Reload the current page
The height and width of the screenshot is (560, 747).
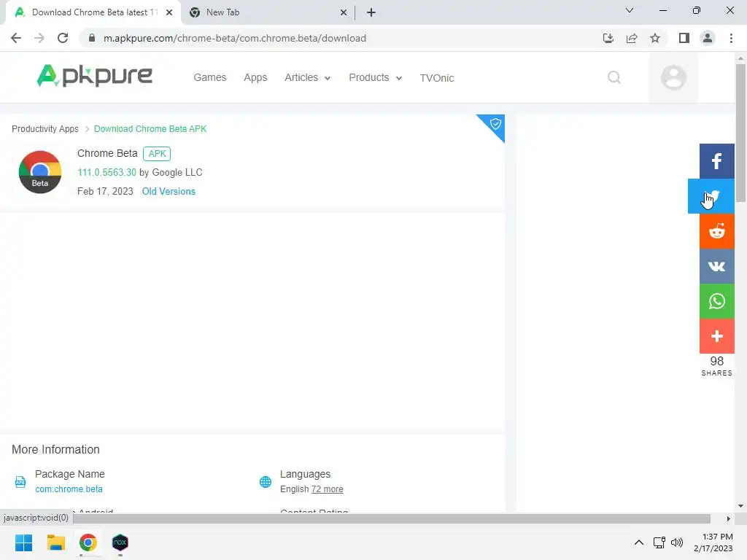pos(63,38)
